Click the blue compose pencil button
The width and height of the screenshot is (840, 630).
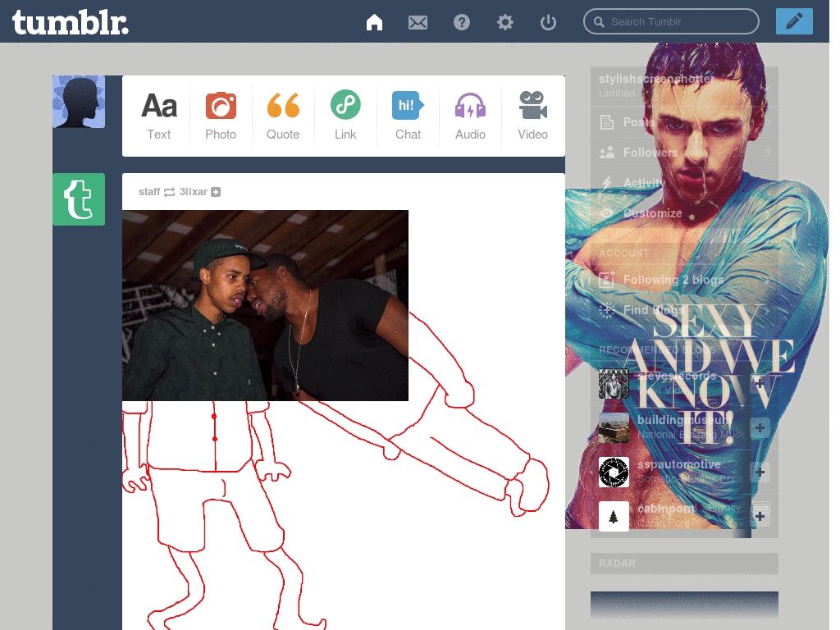coord(793,21)
